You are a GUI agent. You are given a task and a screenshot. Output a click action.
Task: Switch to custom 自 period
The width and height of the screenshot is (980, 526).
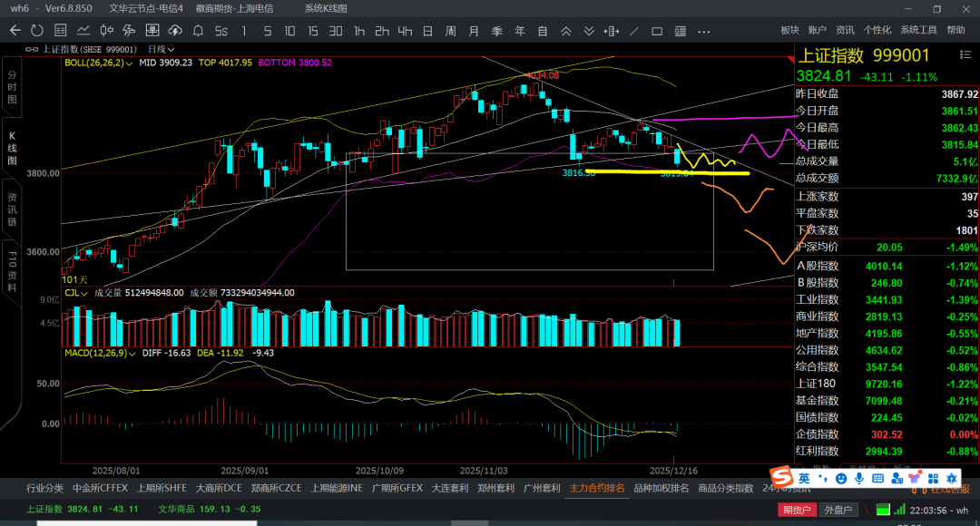(543, 31)
